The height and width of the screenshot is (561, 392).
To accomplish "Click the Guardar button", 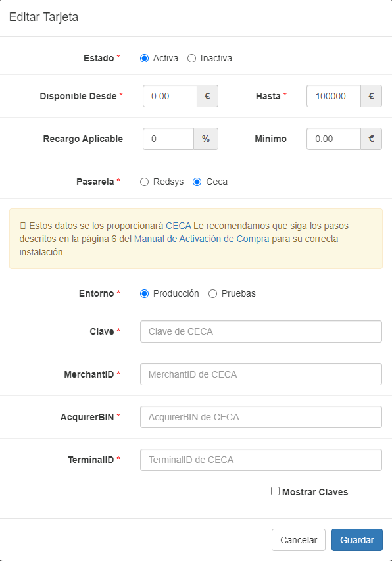I will pos(356,539).
